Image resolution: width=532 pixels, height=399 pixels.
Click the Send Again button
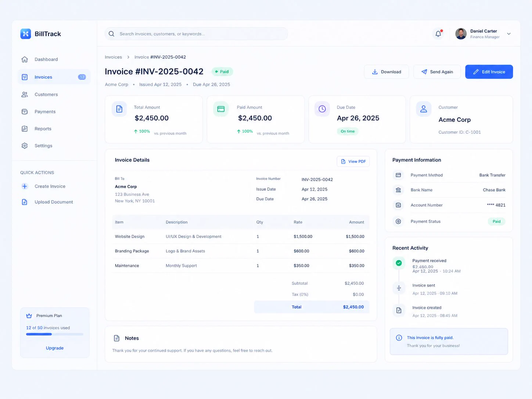(437, 72)
